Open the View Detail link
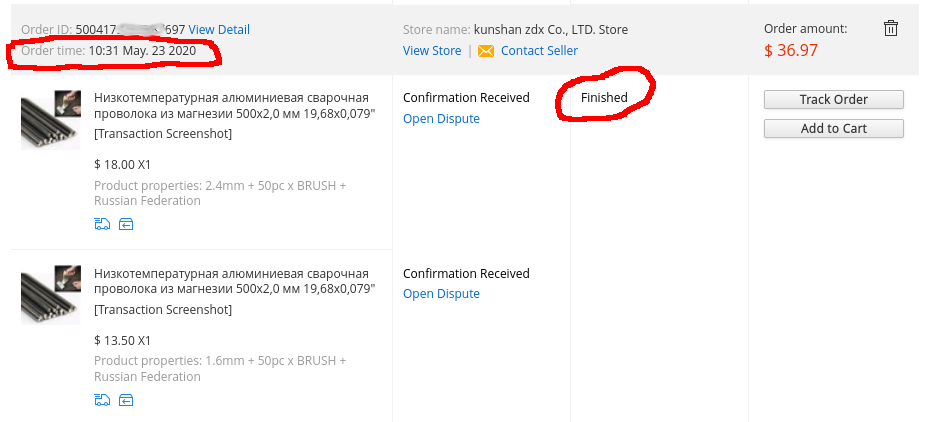Screen dimensions: 930x422 [x=219, y=30]
